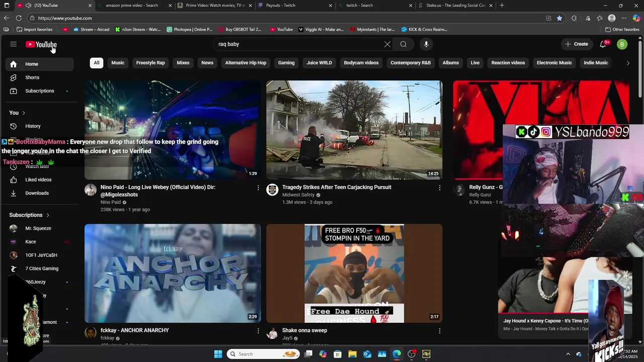
Task: Bookmark page with the star icon
Action: pos(559,18)
